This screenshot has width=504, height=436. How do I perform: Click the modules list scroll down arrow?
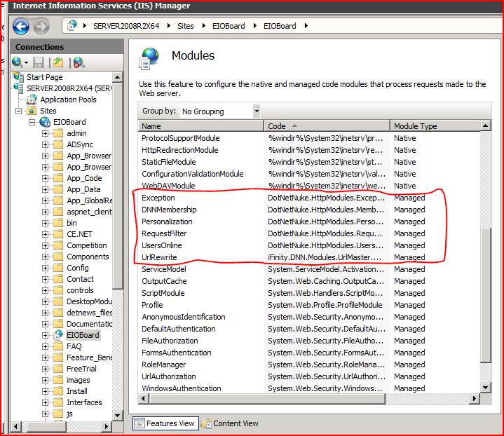click(486, 388)
